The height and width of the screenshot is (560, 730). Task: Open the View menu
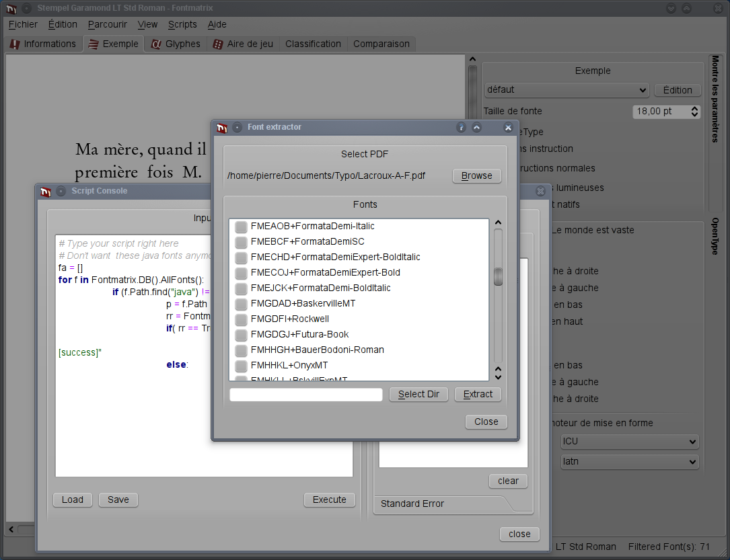click(147, 24)
